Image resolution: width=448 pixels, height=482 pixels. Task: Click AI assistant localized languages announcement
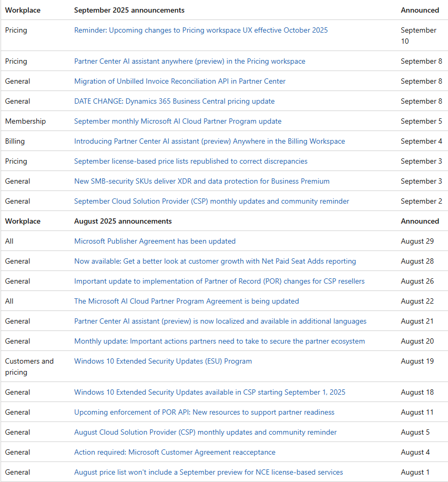click(220, 322)
